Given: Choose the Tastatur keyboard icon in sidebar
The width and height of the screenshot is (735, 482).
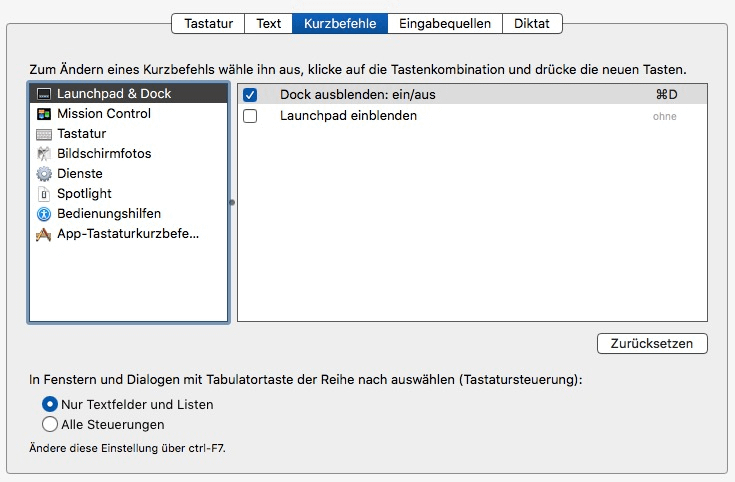Looking at the screenshot, I should [44, 134].
